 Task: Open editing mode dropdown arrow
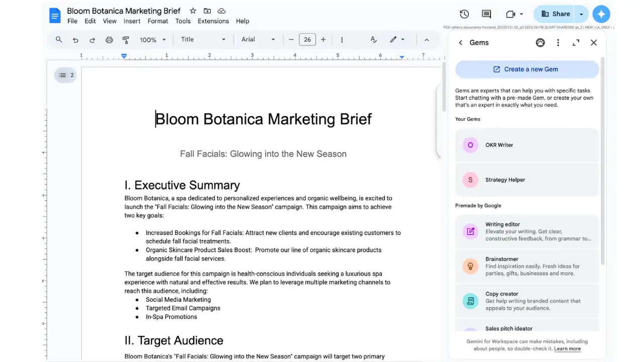403,40
